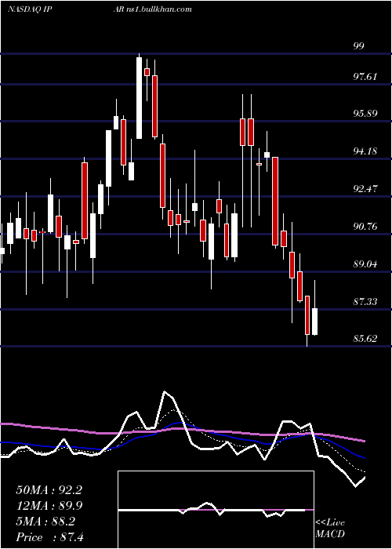The width and height of the screenshot is (392, 549).
Task: Click the 85.62 bottom price label
Action: (x=365, y=339)
